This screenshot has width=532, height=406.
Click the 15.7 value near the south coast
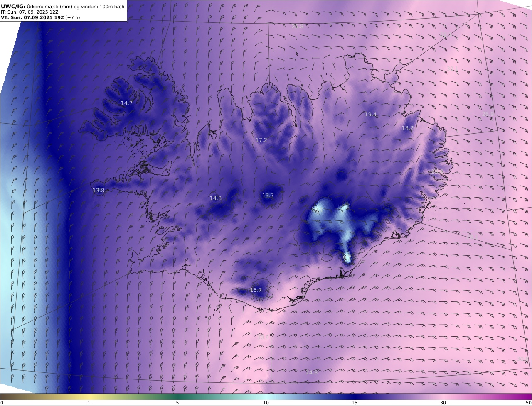pyautogui.click(x=256, y=290)
